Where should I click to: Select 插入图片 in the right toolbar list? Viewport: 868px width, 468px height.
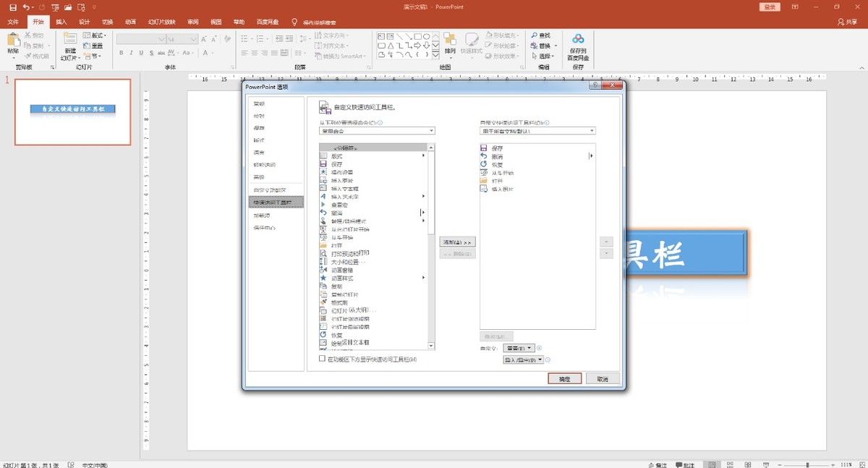(536, 189)
